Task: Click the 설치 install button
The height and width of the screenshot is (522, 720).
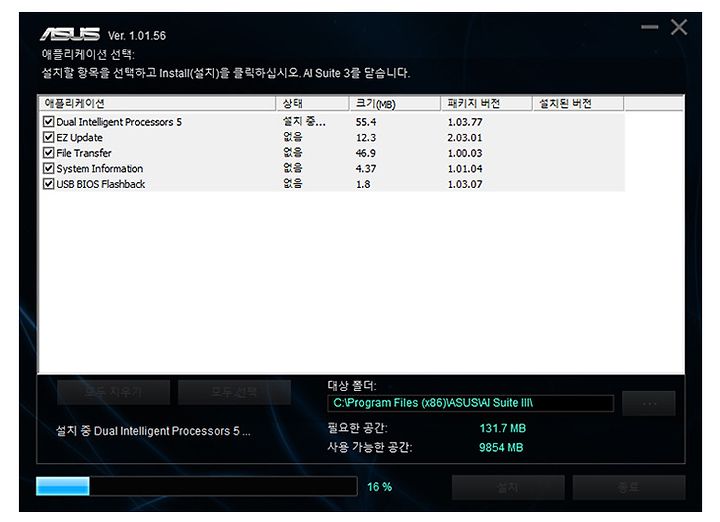Action: (x=508, y=488)
